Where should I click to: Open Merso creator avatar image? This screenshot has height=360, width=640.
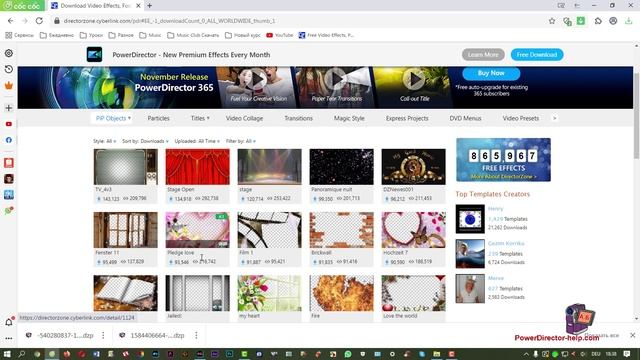(470, 289)
